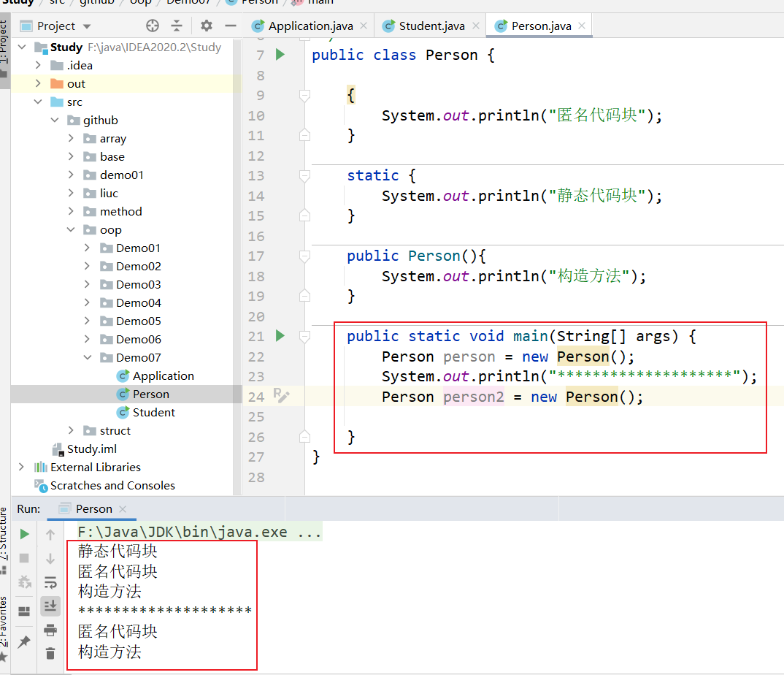The image size is (784, 675).
Task: Toggle soft-wrap in Run console
Action: pos(50,582)
